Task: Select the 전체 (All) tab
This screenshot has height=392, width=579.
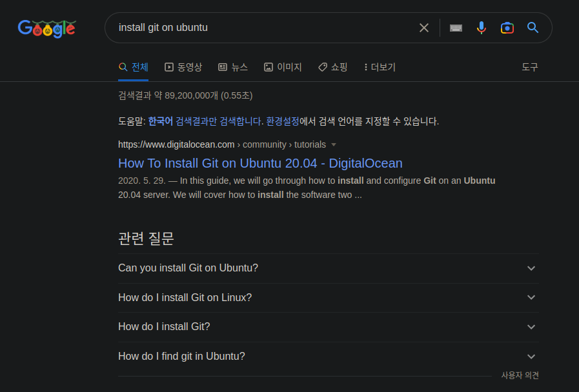Action: pos(134,67)
